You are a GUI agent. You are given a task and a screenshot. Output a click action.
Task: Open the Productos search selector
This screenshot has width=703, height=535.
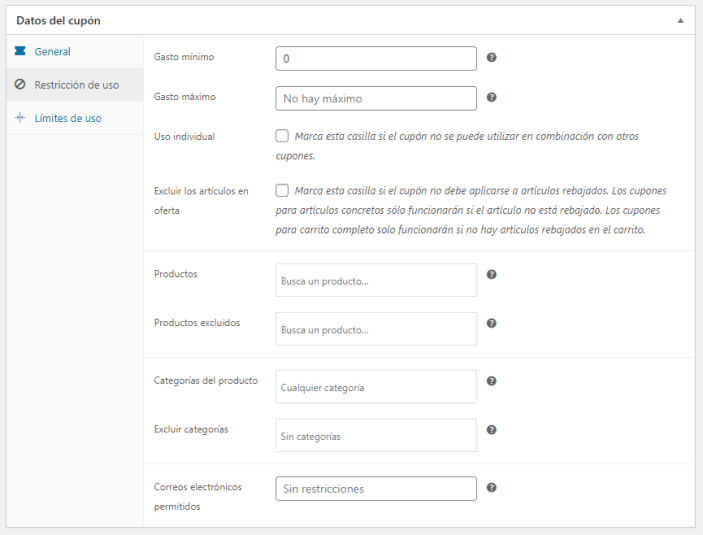click(x=376, y=280)
